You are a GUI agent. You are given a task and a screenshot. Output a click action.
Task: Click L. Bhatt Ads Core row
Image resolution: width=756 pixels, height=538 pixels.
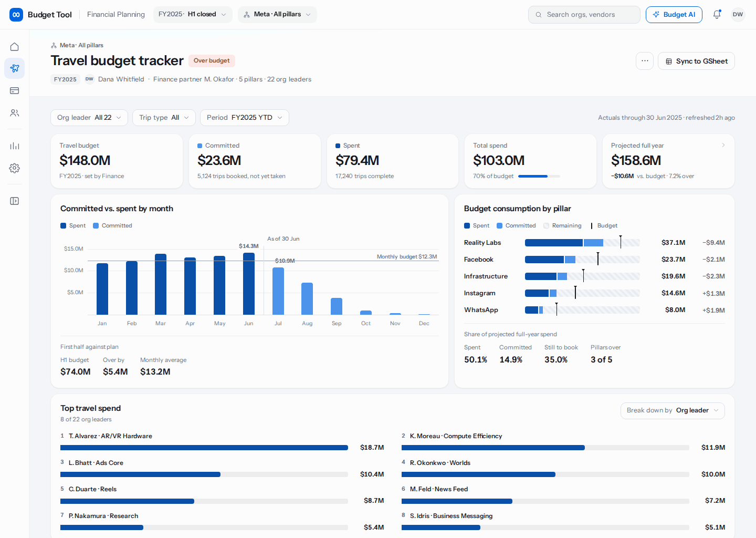click(x=222, y=469)
